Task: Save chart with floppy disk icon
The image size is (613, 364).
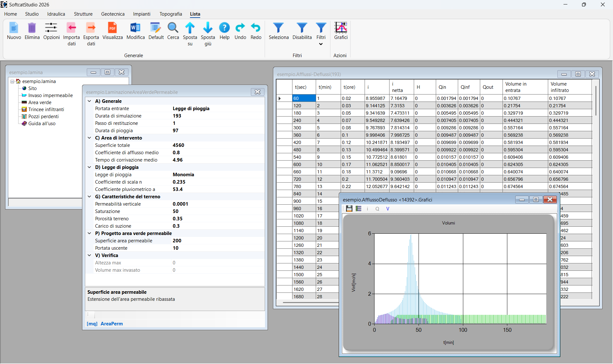Action: pyautogui.click(x=349, y=209)
